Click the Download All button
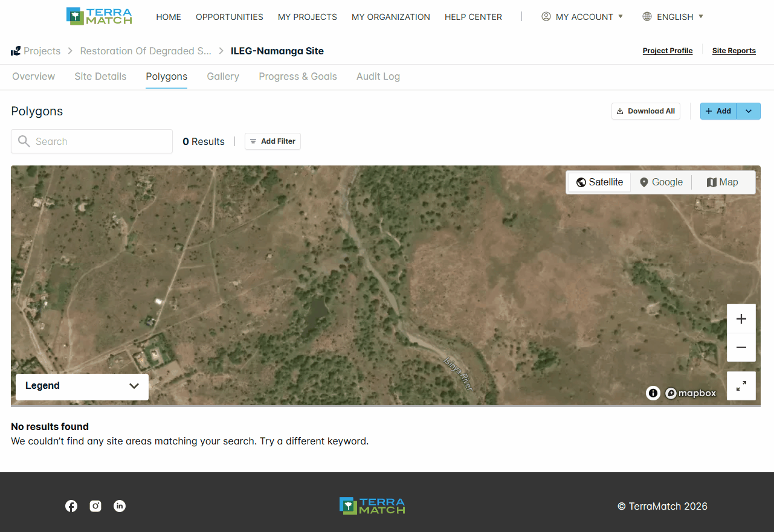The width and height of the screenshot is (774, 532). 646,111
